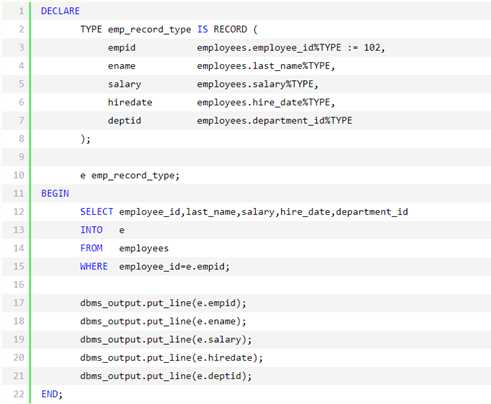Click the WHERE keyword on line 15

[94, 267]
